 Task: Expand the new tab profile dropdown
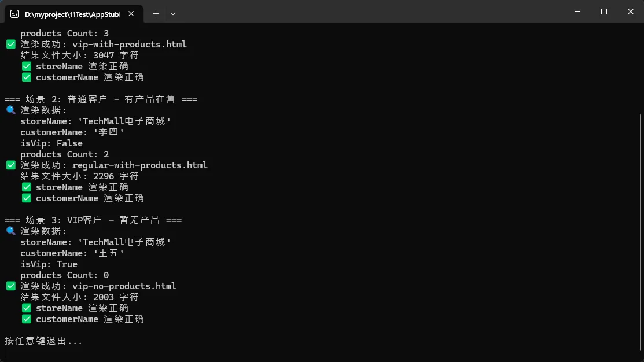click(x=173, y=13)
